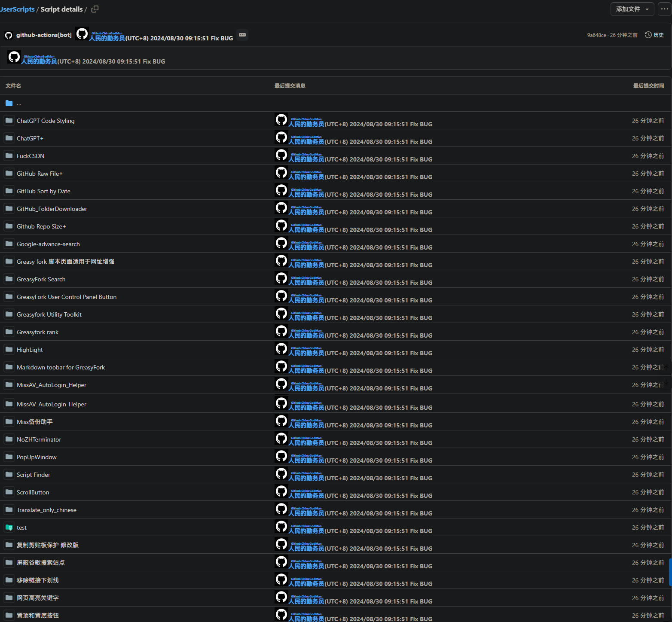Click GitHub logo in ChatGPT+ commit message
Image resolution: width=672 pixels, height=622 pixels.
click(x=281, y=137)
